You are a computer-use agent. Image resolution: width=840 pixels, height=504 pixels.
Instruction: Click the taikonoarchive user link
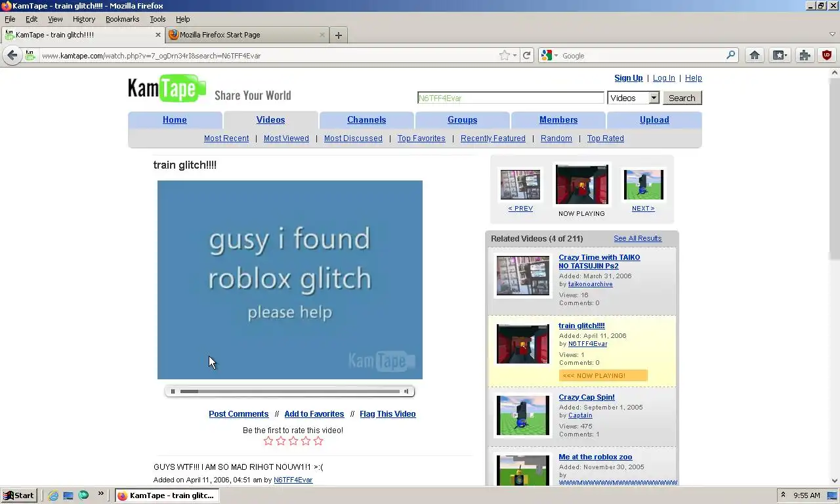(x=590, y=284)
